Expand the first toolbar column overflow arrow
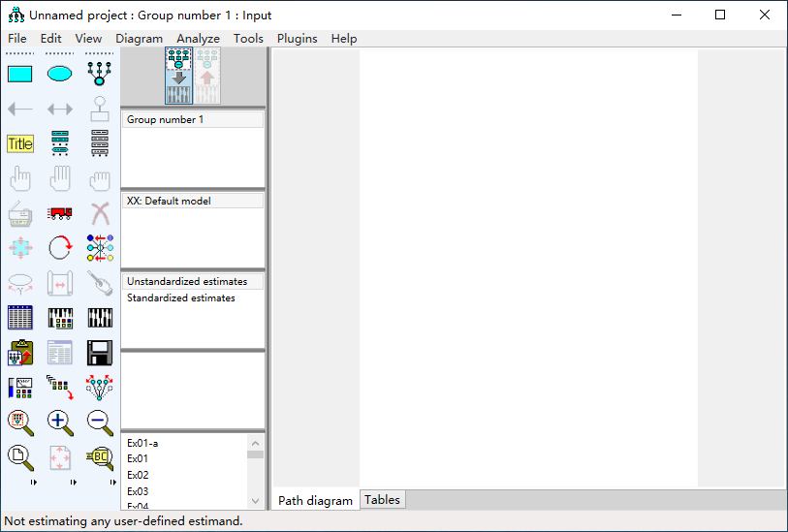 [34, 483]
